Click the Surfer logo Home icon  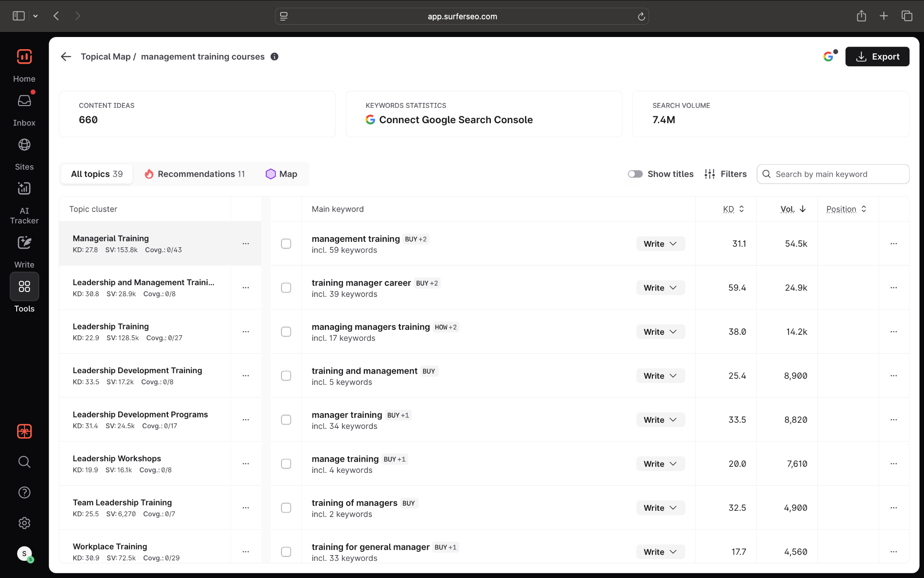pos(24,57)
